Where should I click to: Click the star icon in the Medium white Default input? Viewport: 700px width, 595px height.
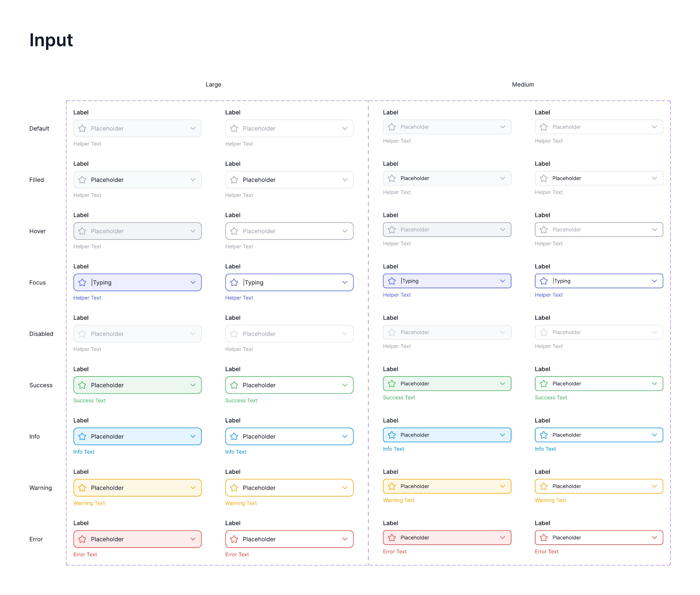(543, 127)
